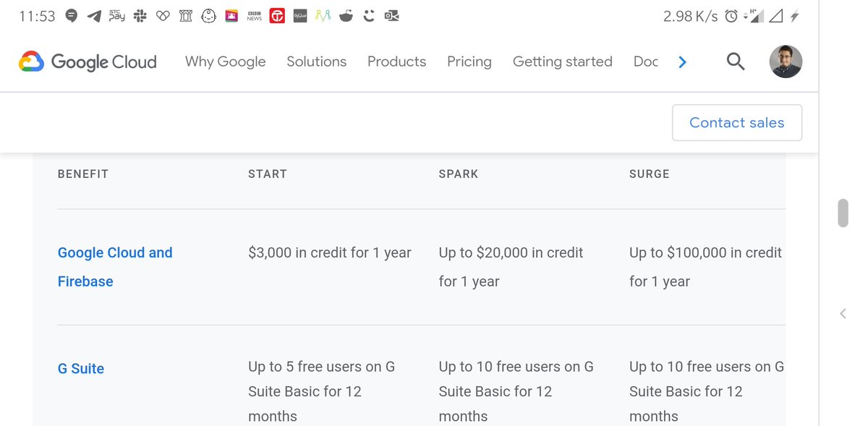Tap the smiley face notification icon
This screenshot has width=868, height=426.
pyautogui.click(x=369, y=16)
